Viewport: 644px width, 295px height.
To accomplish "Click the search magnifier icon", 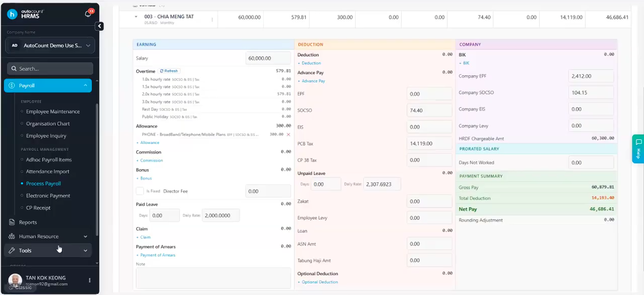I will [x=14, y=69].
